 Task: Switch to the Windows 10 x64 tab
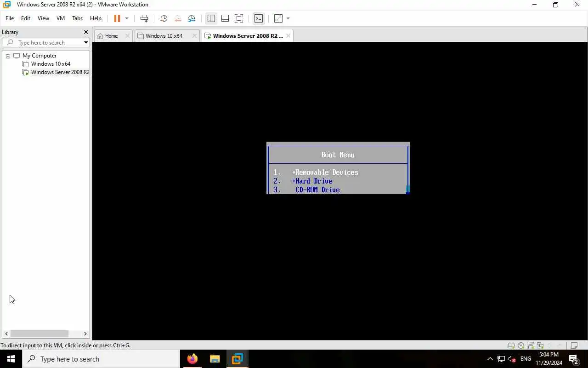click(164, 36)
